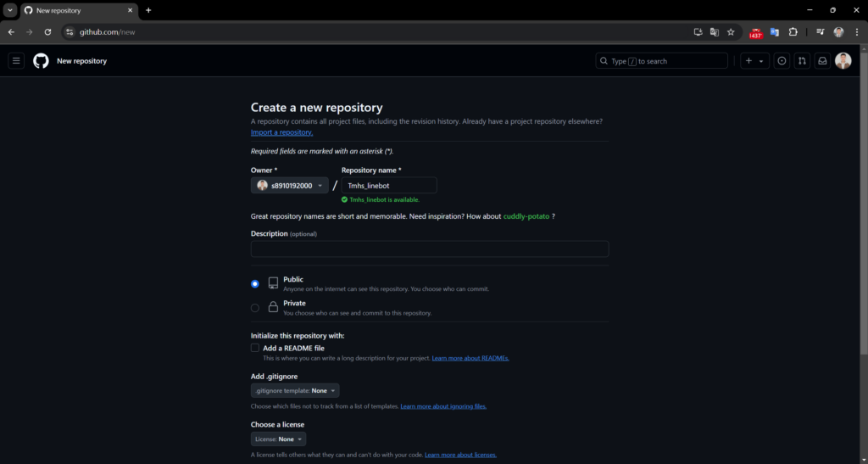Screen dimensions: 868x464
Task: Open the red 1437 extension icon
Action: click(756, 33)
